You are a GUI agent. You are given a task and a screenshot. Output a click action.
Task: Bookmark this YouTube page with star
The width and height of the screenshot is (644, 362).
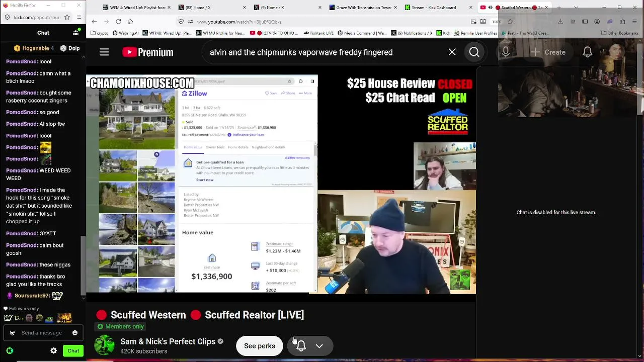point(510,22)
